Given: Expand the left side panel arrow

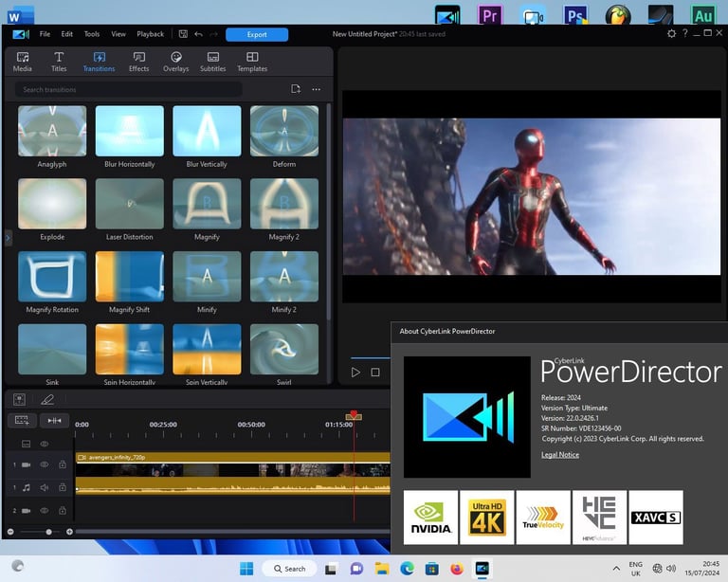Looking at the screenshot, I should [8, 238].
